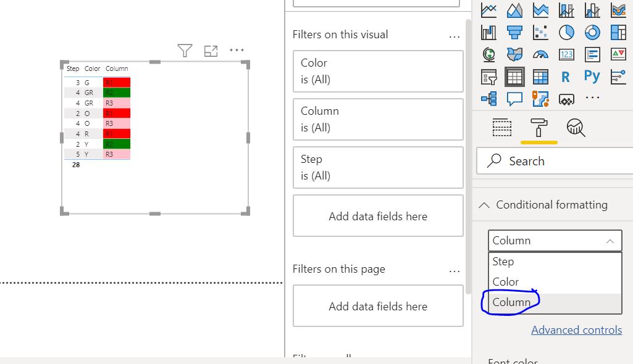Switch to the Format paint roller tab
The width and height of the screenshot is (633, 364).
tap(539, 128)
